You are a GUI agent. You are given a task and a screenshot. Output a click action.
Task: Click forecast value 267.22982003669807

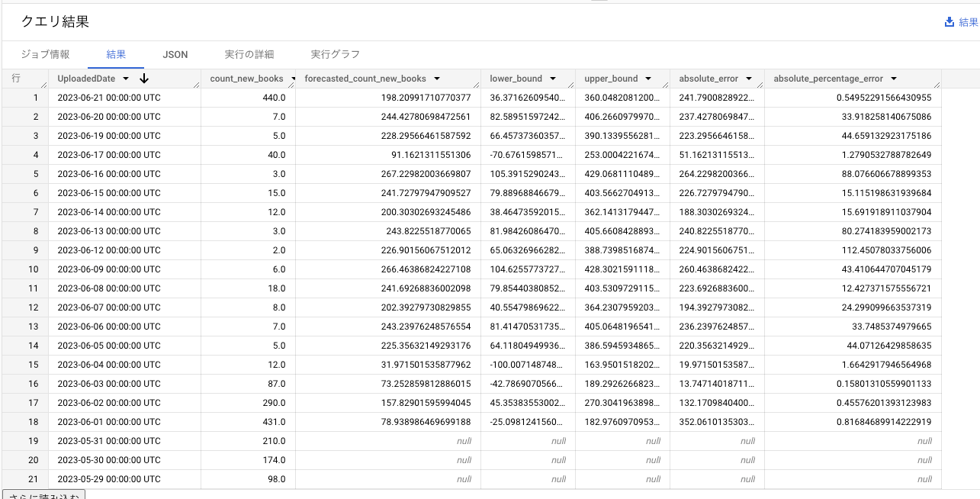426,174
